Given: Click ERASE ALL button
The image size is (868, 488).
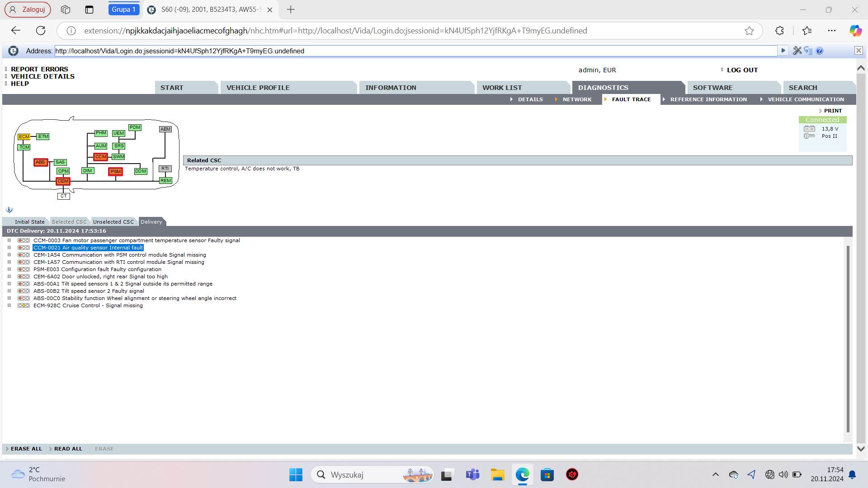Looking at the screenshot, I should click(x=26, y=449).
